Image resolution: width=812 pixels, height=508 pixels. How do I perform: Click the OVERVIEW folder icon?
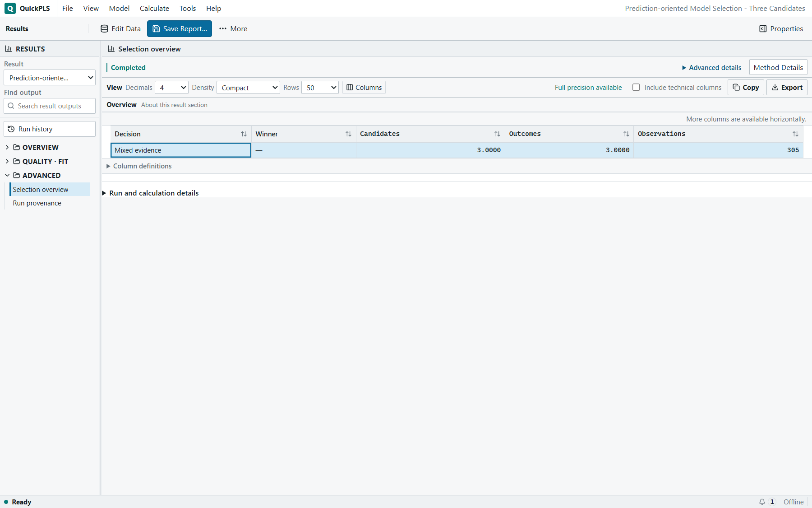tap(17, 147)
